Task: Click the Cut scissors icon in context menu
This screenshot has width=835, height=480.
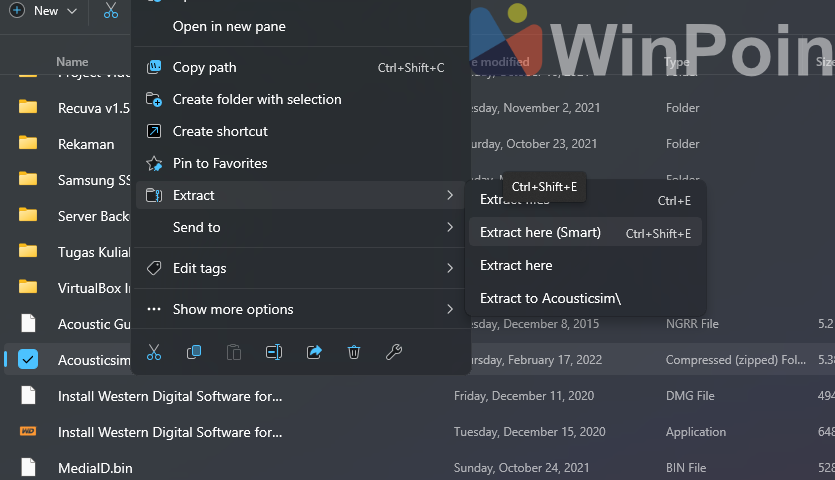Action: point(154,352)
